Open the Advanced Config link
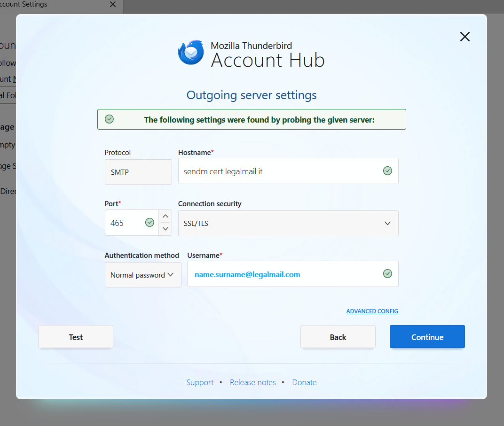This screenshot has width=504, height=426. 372,311
